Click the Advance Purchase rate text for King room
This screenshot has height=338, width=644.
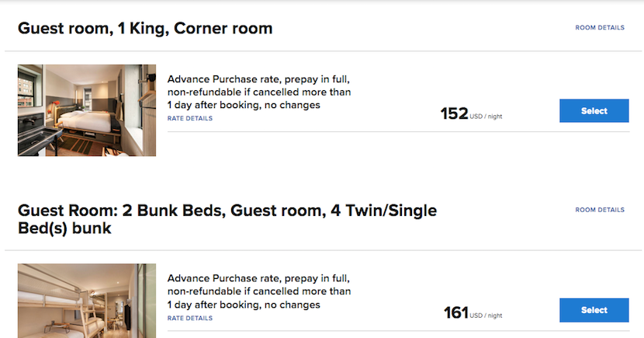259,92
